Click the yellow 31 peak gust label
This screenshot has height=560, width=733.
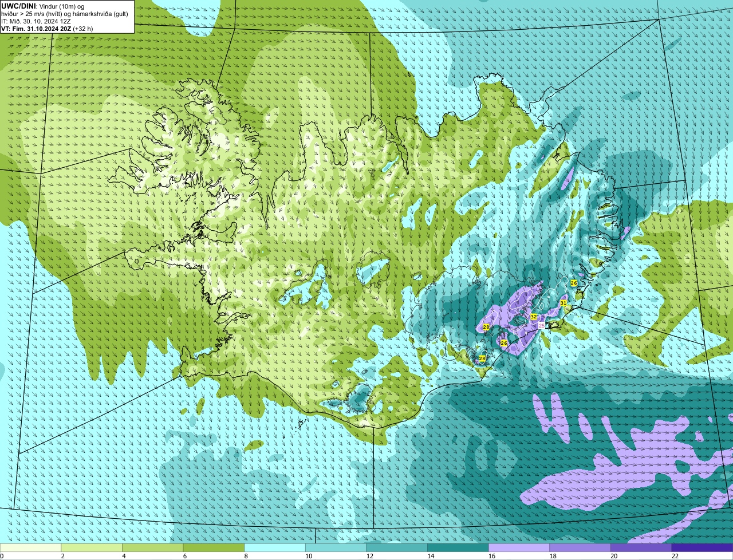pos(563,303)
